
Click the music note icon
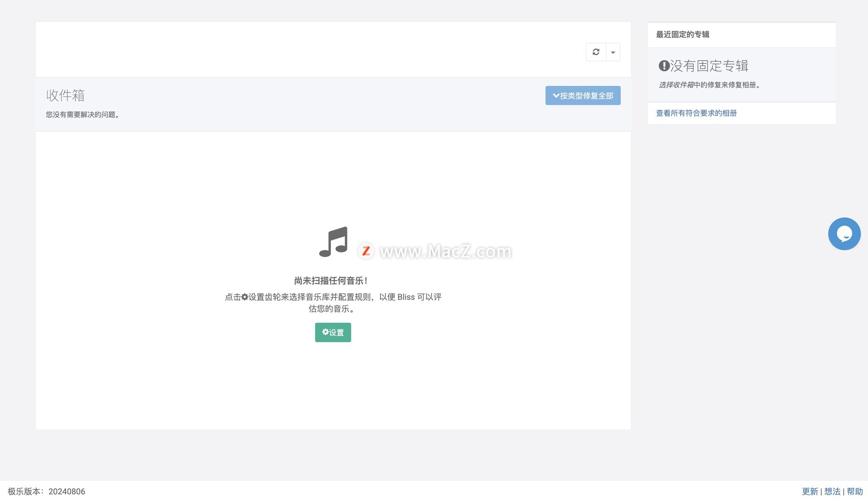[x=334, y=242]
